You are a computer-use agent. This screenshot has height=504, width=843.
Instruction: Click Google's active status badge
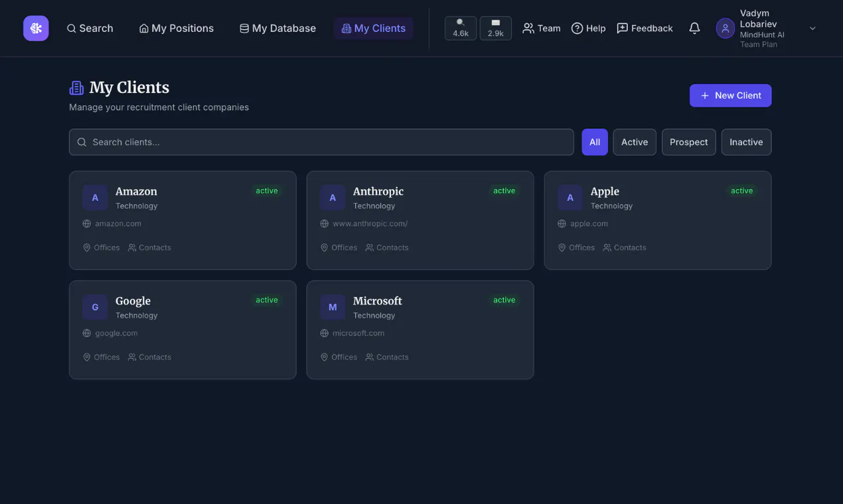coord(267,300)
